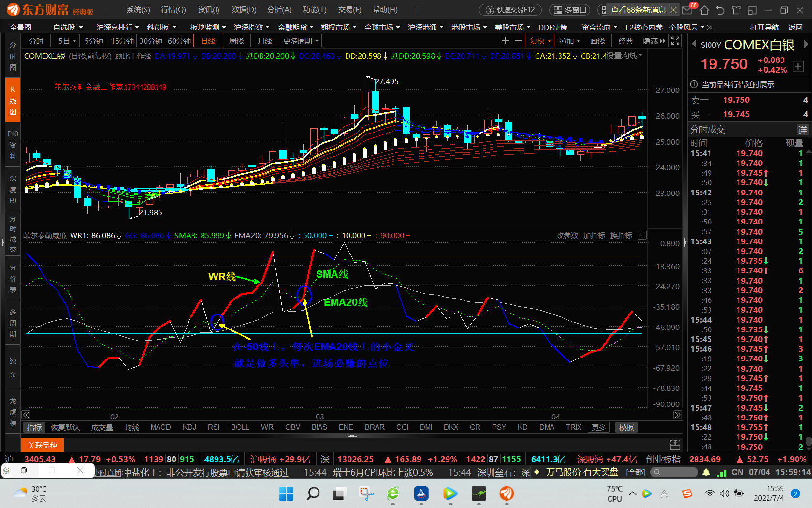Open the 叠加 overlay dropdown

(x=569, y=41)
